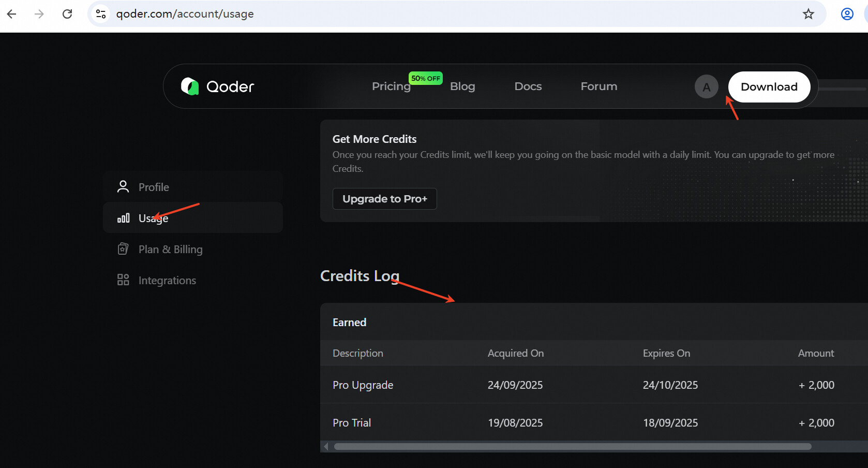Open the Pricing page
The width and height of the screenshot is (868, 468).
click(x=391, y=86)
